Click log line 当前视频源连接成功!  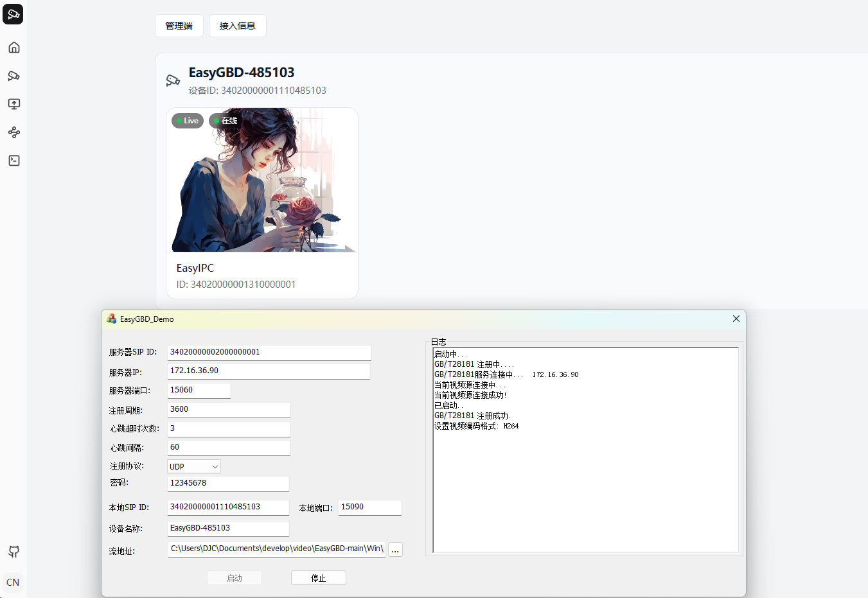point(470,395)
